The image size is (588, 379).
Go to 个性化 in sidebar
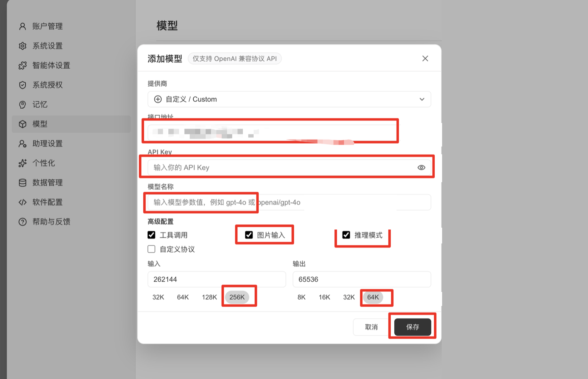71,163
